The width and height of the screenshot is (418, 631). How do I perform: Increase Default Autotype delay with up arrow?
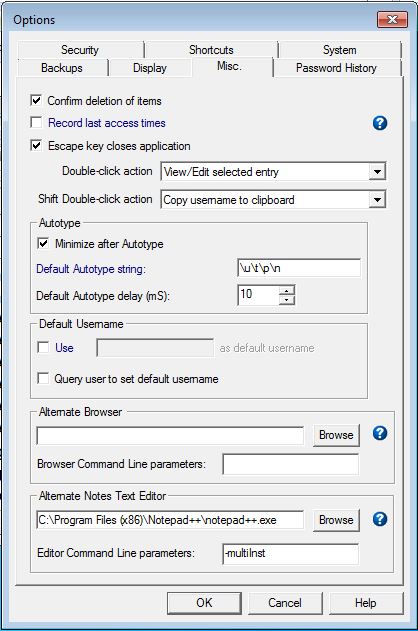point(286,291)
